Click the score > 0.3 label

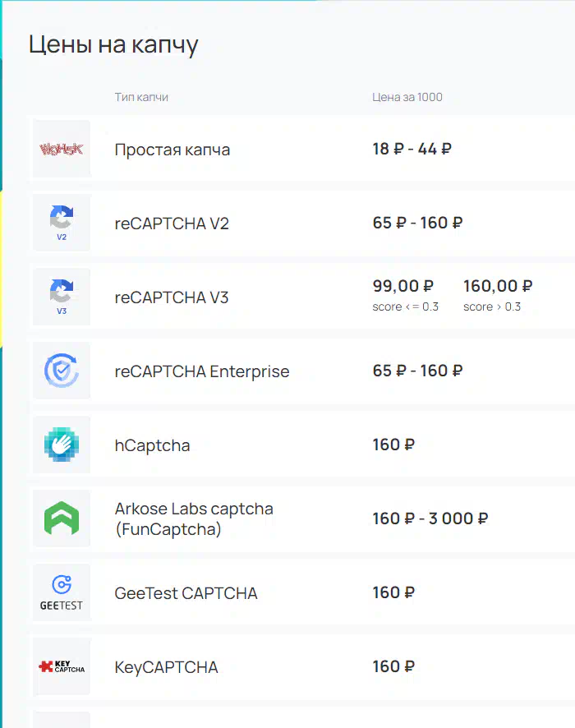[x=492, y=306]
